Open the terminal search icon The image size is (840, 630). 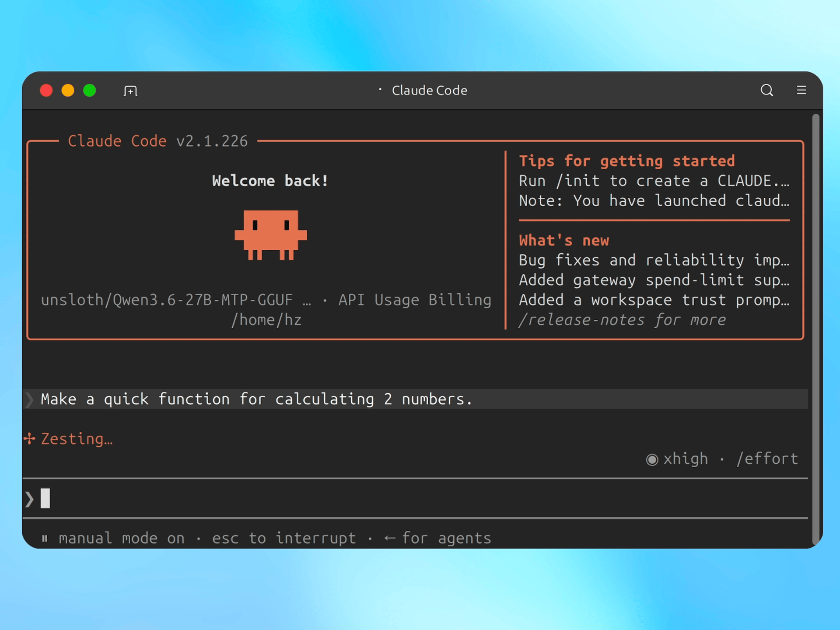[x=766, y=90]
